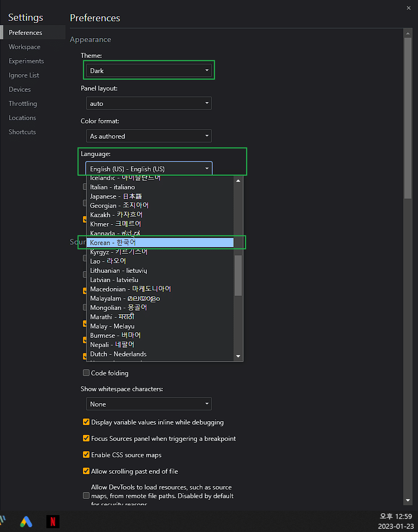Open the Locations settings tab
This screenshot has width=418, height=532.
pyautogui.click(x=33, y=118)
